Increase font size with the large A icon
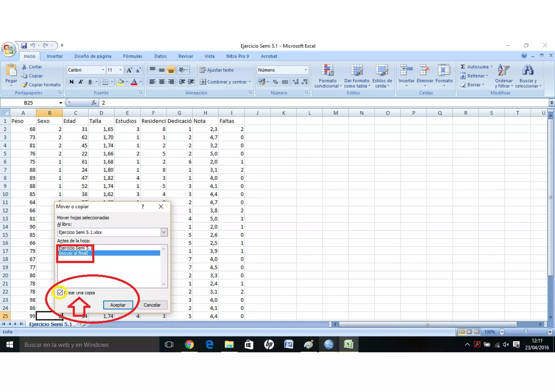555x392 pixels. 129,70
